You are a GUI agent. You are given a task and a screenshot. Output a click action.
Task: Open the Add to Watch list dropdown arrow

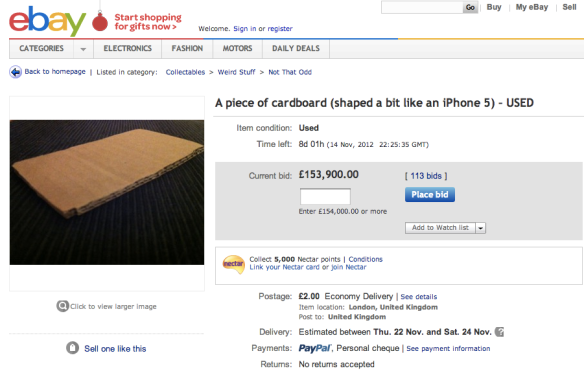tap(480, 228)
